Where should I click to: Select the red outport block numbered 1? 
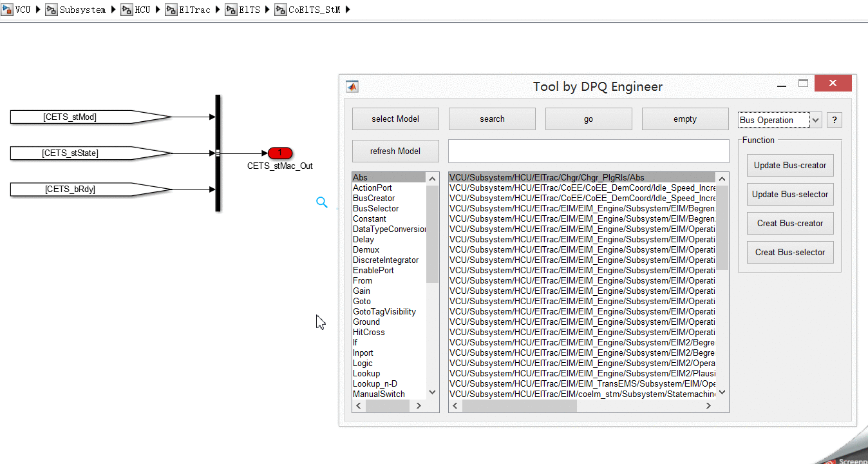pyautogui.click(x=280, y=153)
